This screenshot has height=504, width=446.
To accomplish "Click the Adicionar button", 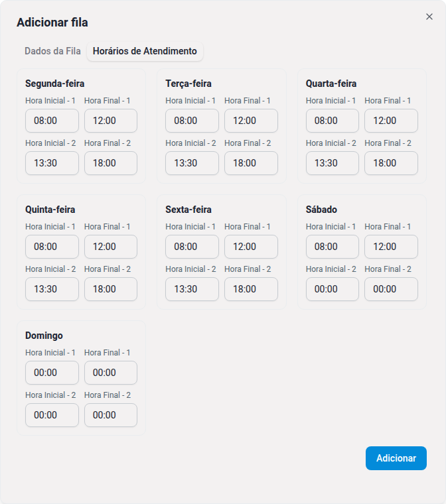I will 396,458.
